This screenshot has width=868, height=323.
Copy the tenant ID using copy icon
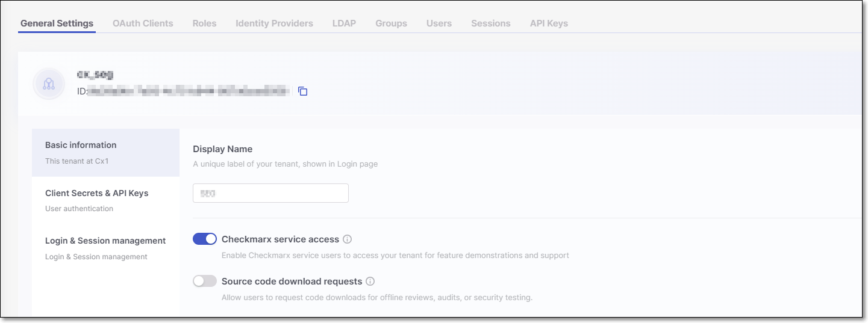tap(303, 91)
